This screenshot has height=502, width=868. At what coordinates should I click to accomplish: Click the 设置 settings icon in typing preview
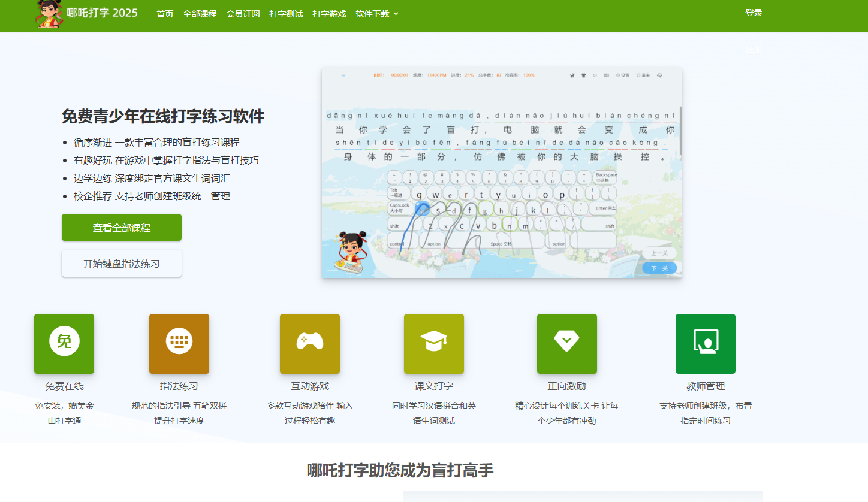pyautogui.click(x=622, y=75)
